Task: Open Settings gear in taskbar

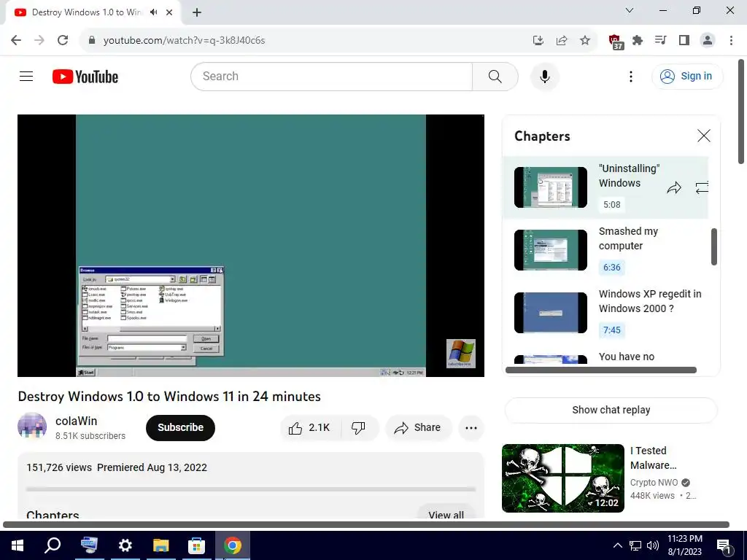Action: pyautogui.click(x=125, y=545)
